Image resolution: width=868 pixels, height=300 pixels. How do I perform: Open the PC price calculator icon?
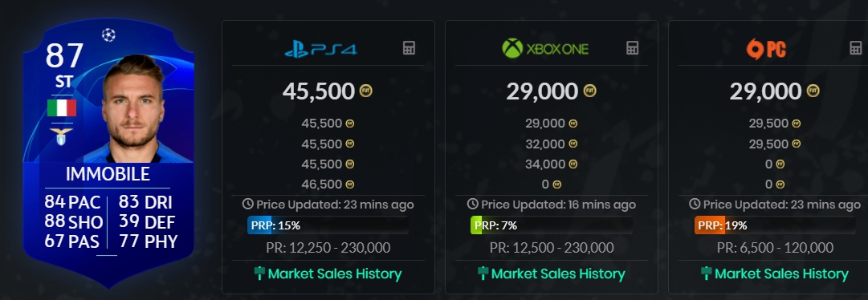pos(855,48)
